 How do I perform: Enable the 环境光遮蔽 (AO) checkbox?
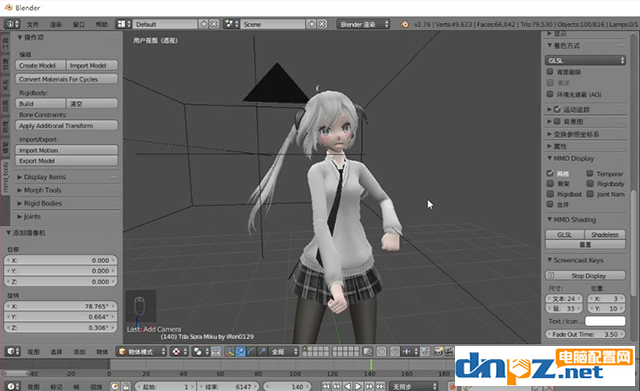[550, 94]
